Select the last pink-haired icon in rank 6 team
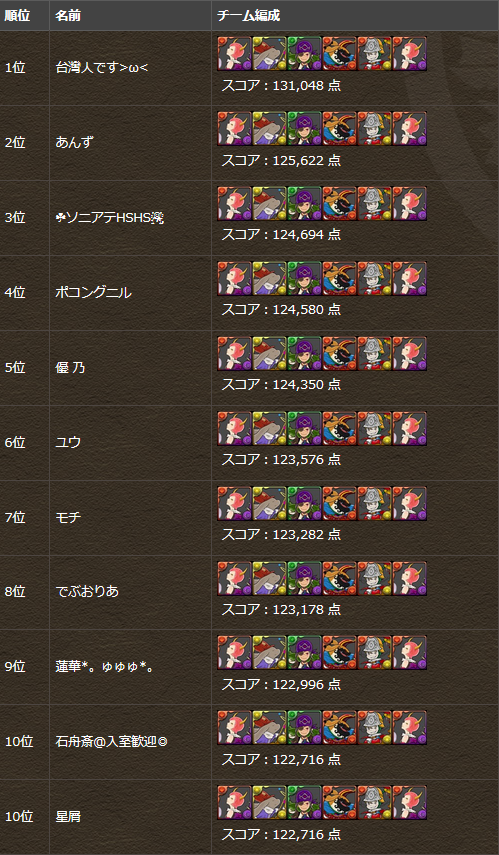This screenshot has height=855, width=499. pos(409,428)
